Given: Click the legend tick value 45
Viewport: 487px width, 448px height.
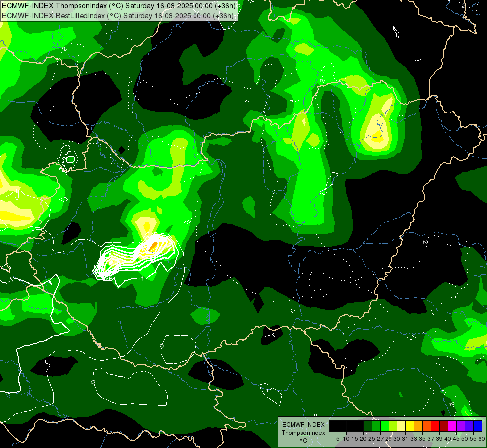Looking at the screenshot, I should (x=456, y=439).
